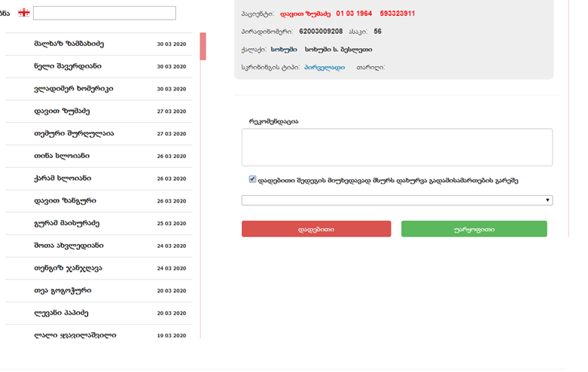Open patient ვლადიმერ ხომერიკი record
588x372 pixels.
pyautogui.click(x=74, y=89)
